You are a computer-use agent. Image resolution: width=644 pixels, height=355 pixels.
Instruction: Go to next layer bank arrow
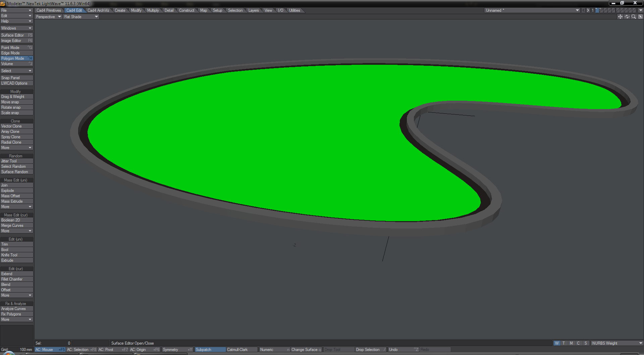pyautogui.click(x=588, y=10)
